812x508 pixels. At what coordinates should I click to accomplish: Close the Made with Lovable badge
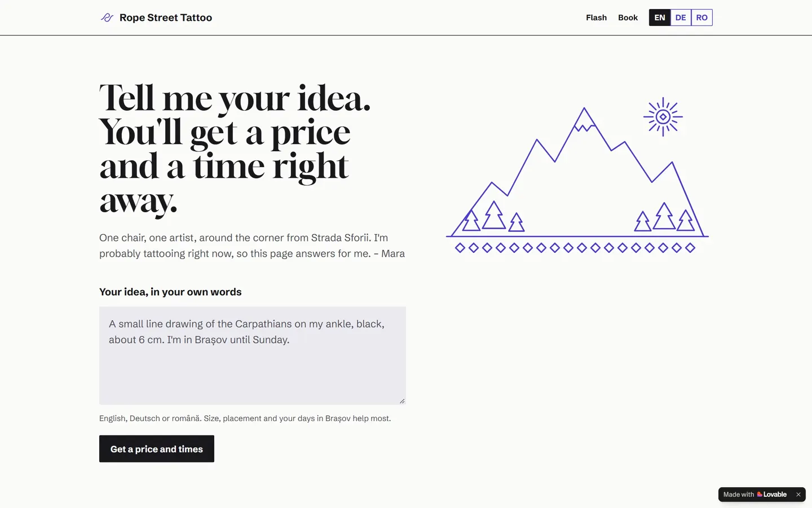click(798, 494)
